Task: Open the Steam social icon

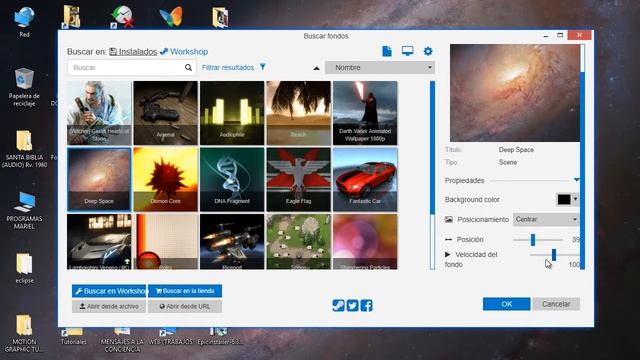Action: (338, 305)
